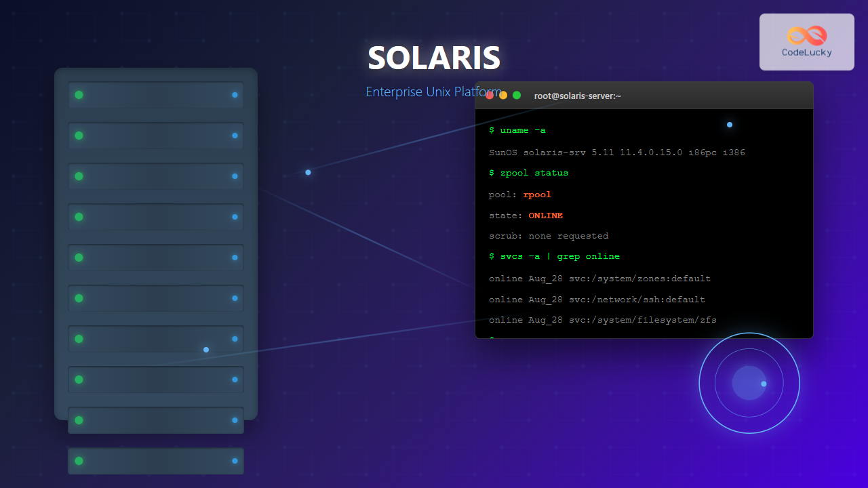The image size is (868, 488).
Task: Select the "scrub: none requested" line
Action: pos(548,236)
